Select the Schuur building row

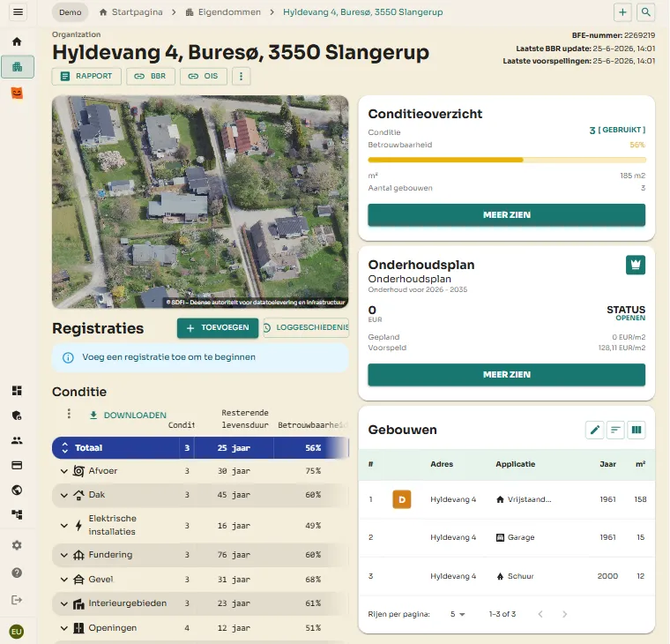[506, 576]
